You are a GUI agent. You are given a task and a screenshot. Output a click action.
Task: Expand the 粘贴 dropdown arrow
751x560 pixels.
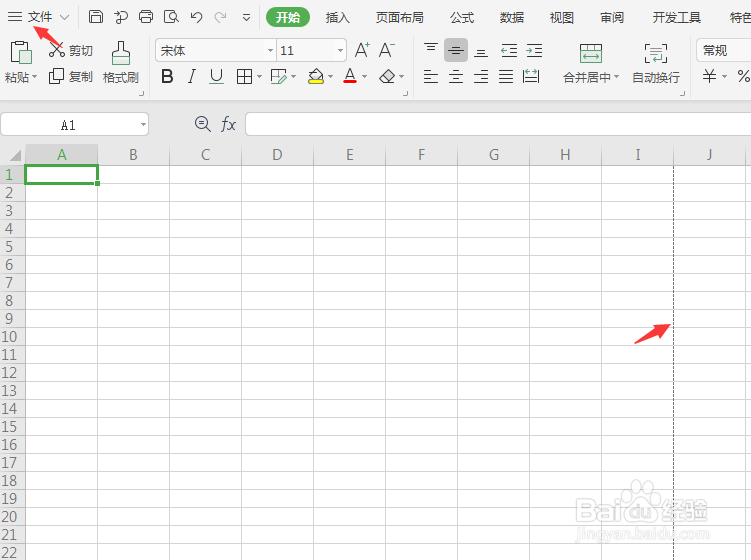(34, 77)
